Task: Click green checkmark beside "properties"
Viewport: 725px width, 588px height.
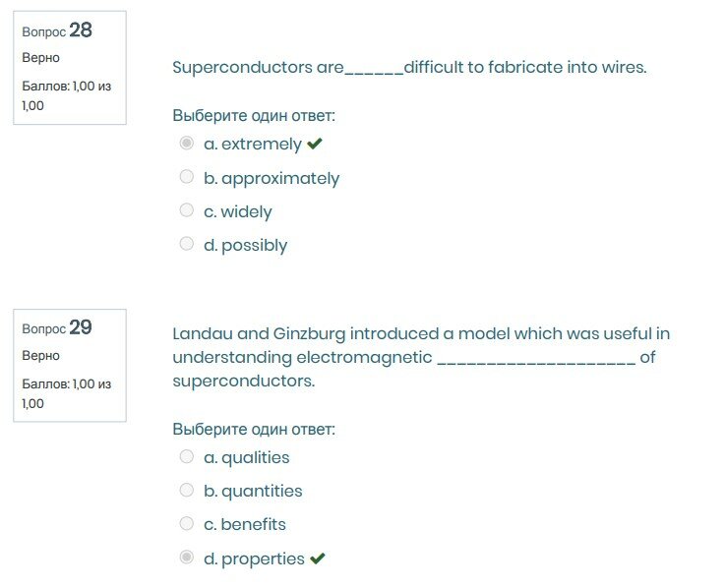Action: coord(318,559)
